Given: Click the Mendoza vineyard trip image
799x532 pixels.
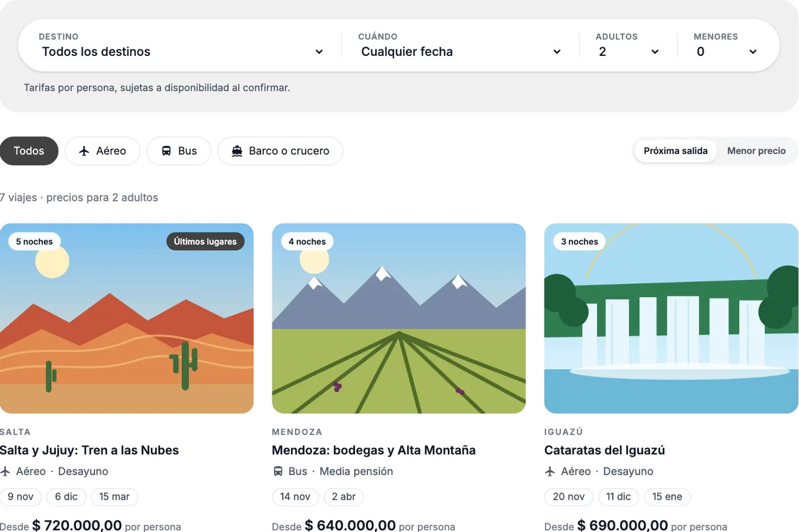Looking at the screenshot, I should coord(399,318).
